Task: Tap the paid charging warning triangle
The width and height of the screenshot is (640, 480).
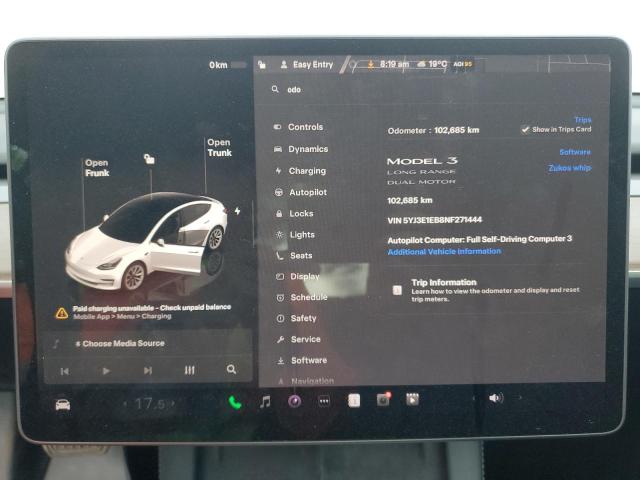Action: (x=62, y=313)
